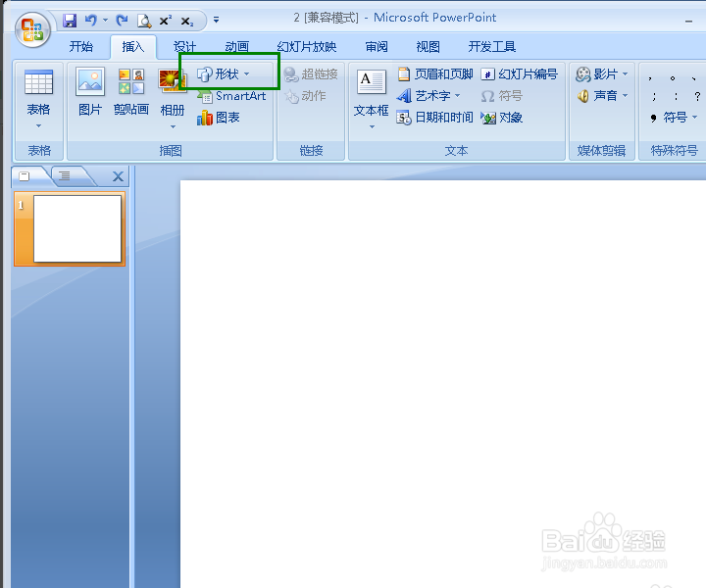
Task: Click on the blank slide canvas
Action: (443, 384)
